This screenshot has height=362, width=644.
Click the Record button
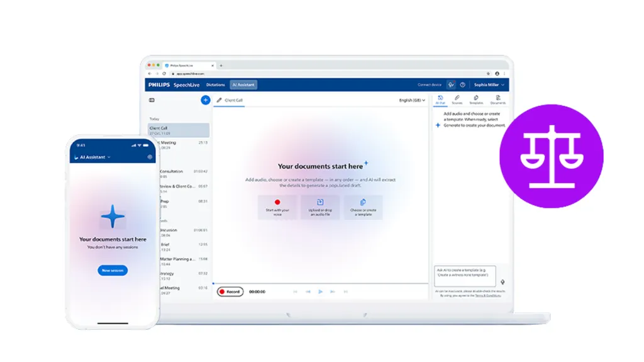(x=230, y=291)
